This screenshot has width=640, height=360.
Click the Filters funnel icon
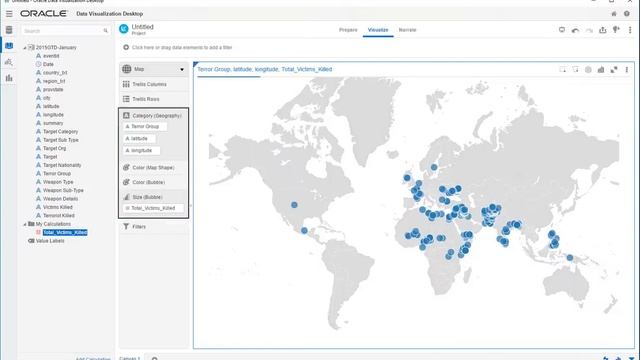[x=126, y=227]
